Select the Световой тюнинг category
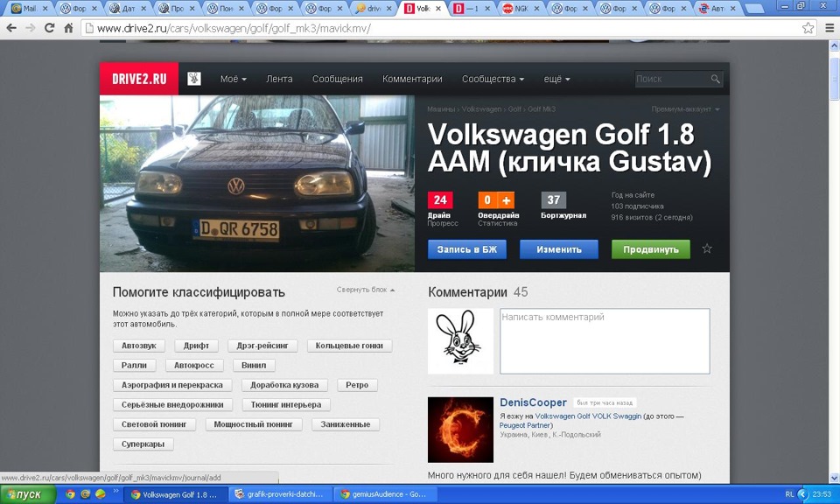 [154, 424]
